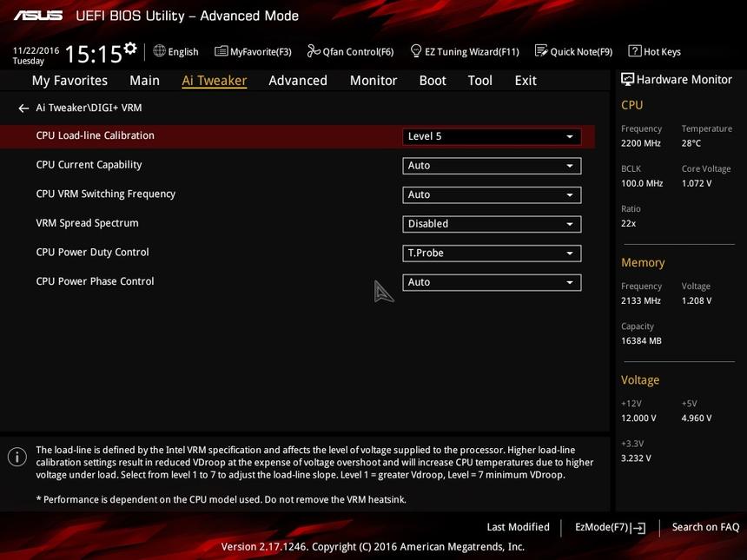Open MyFavorite(F3) from the top toolbar
747x560 pixels.
[x=253, y=51]
